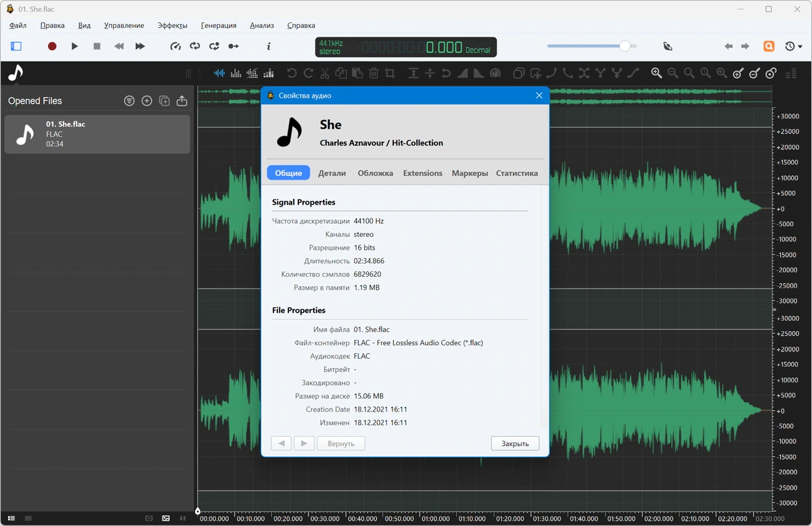
Task: Open the Анализ menu
Action: [x=262, y=25]
